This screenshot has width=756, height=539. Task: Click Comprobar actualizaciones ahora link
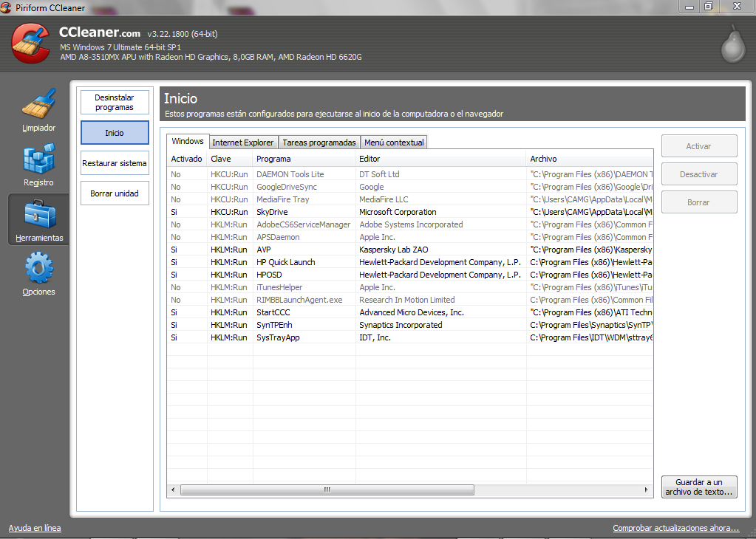[675, 528]
